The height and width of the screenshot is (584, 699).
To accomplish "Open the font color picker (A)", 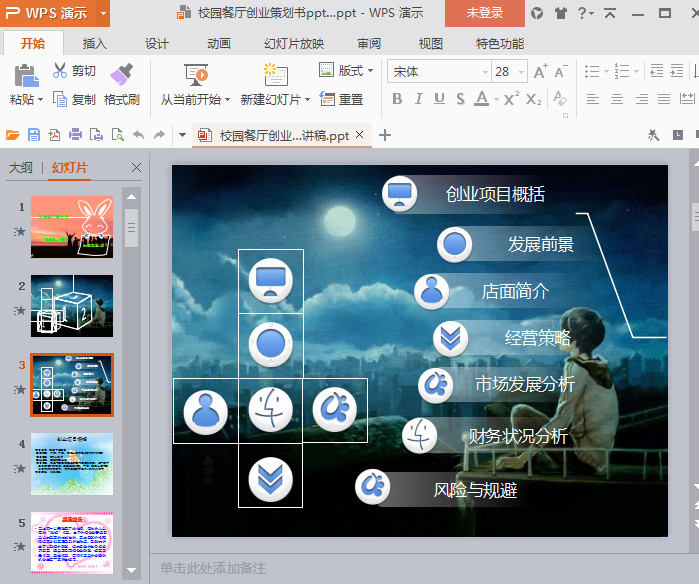I will [x=482, y=99].
